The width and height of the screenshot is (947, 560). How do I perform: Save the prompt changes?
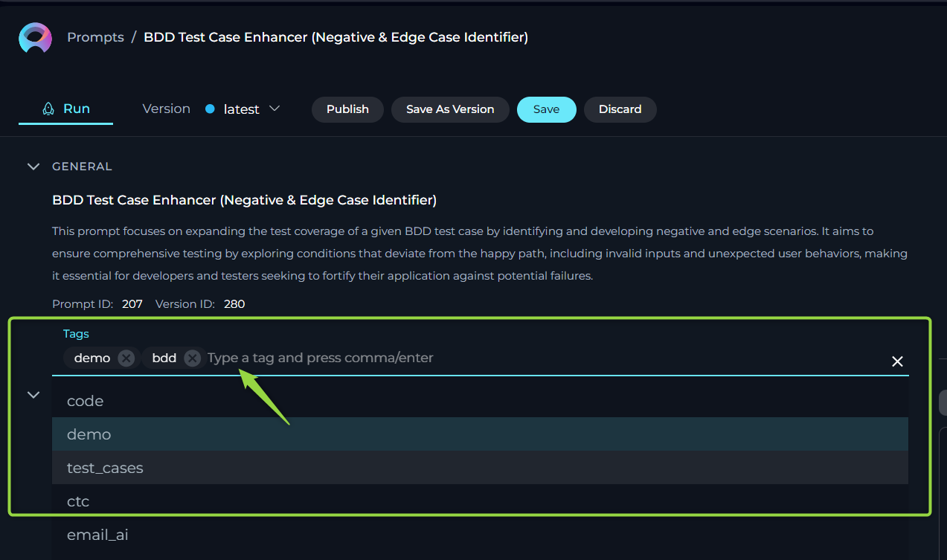(546, 109)
